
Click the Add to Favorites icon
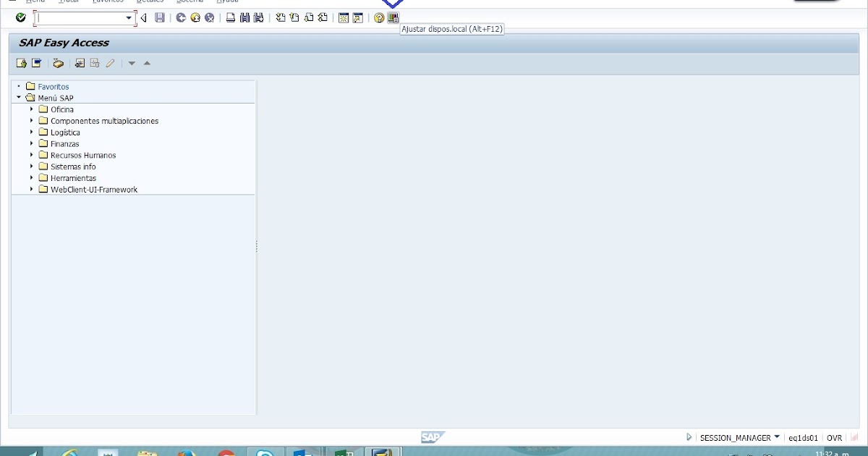80,63
